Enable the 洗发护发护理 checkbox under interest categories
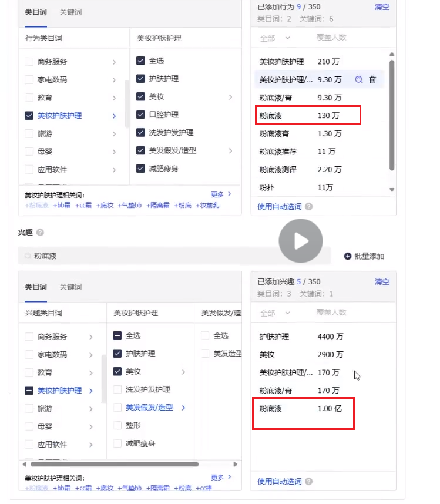 pos(117,389)
